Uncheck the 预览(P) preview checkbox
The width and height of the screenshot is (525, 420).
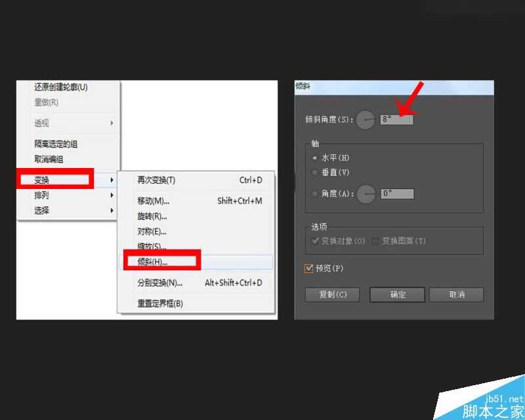[x=308, y=268]
